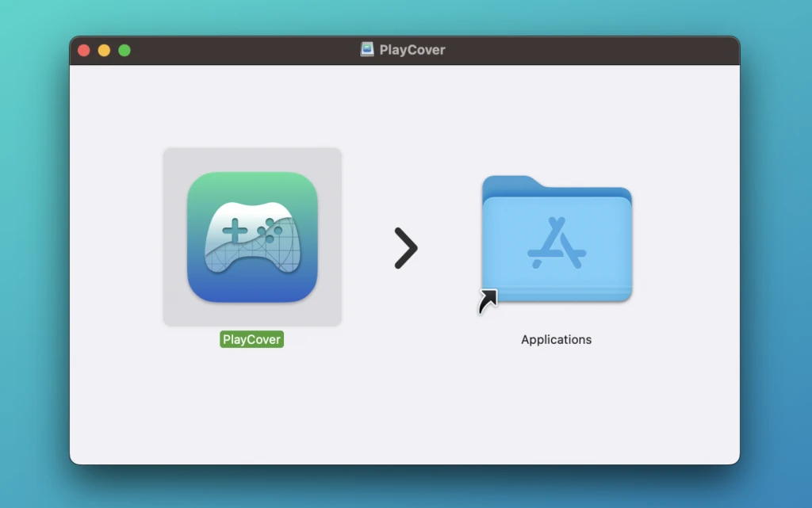812x508 pixels.
Task: Zoom the PlayCover window with green button
Action: coord(124,50)
